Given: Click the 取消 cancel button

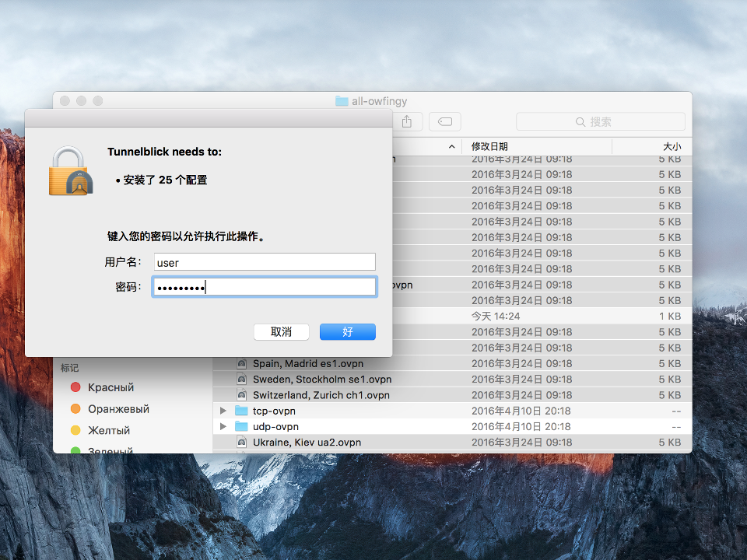Looking at the screenshot, I should 281,332.
